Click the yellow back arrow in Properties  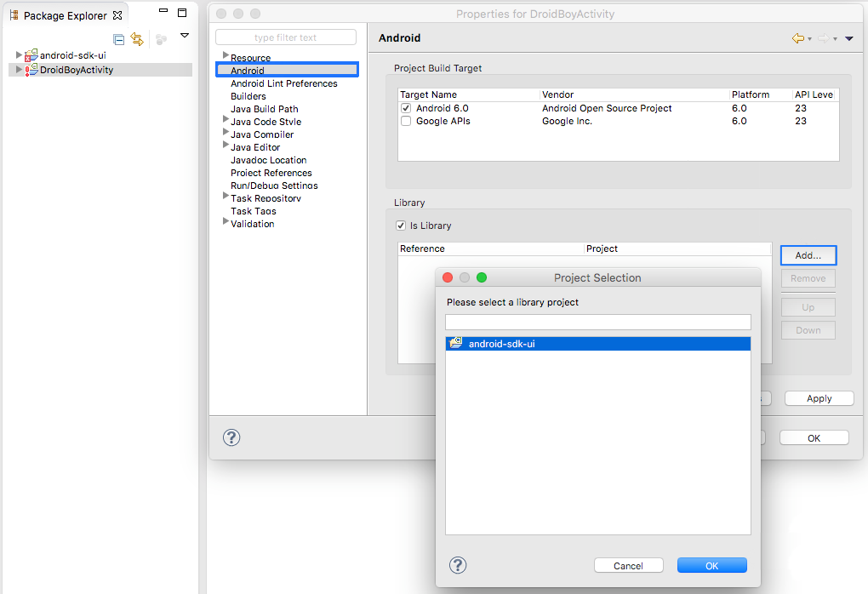[x=797, y=38]
